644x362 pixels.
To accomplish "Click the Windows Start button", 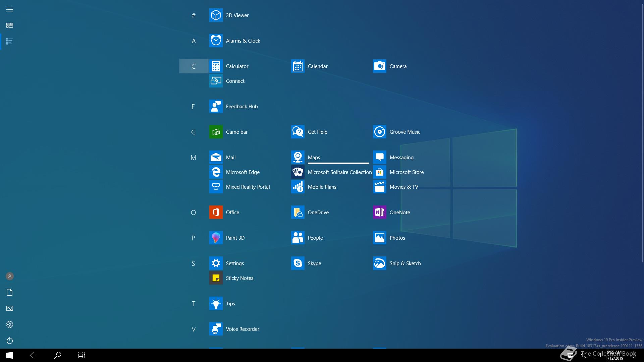I will (x=9, y=355).
